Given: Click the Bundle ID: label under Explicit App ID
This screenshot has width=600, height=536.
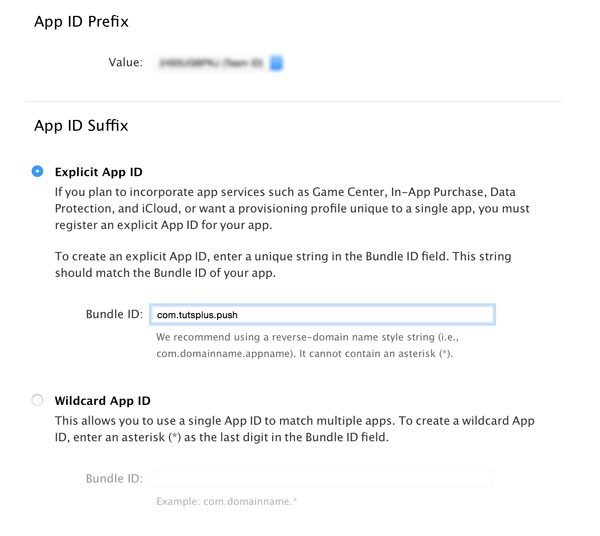Looking at the screenshot, I should tap(114, 314).
